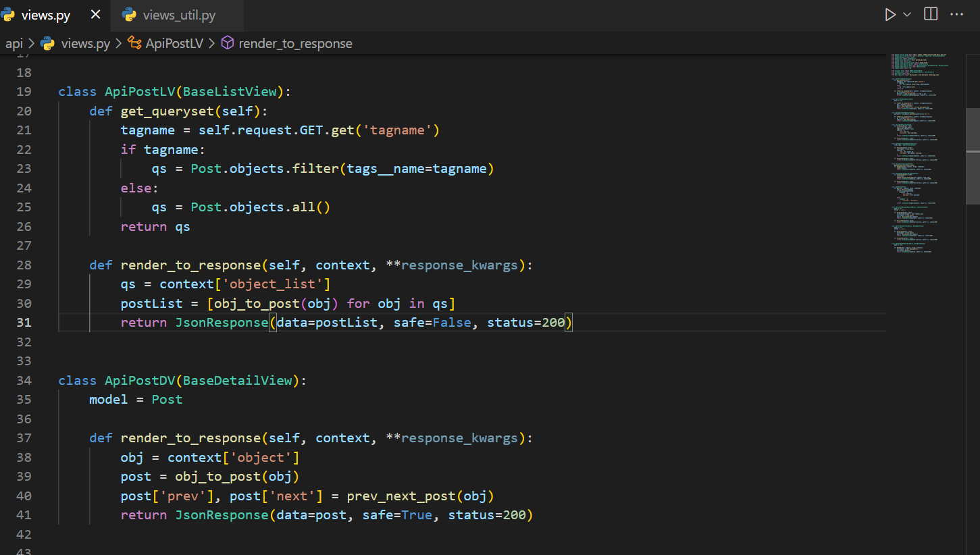
Task: Split the editor to the right
Action: [931, 14]
